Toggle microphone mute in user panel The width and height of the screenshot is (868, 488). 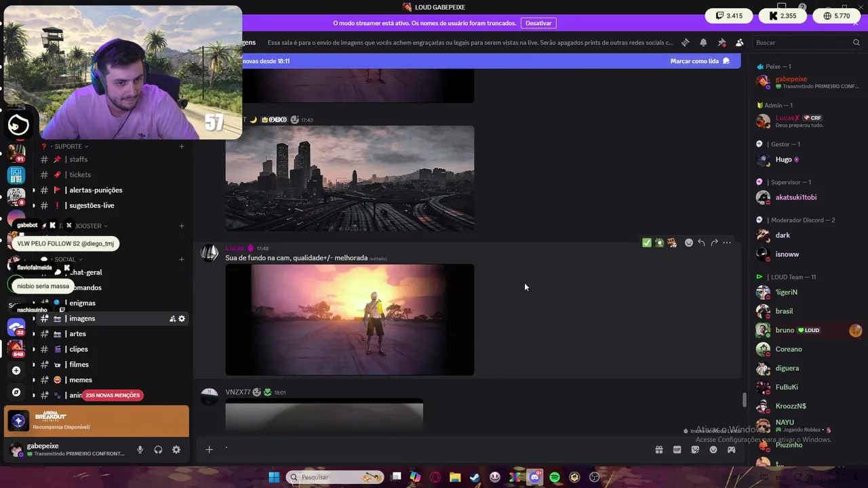(x=140, y=449)
